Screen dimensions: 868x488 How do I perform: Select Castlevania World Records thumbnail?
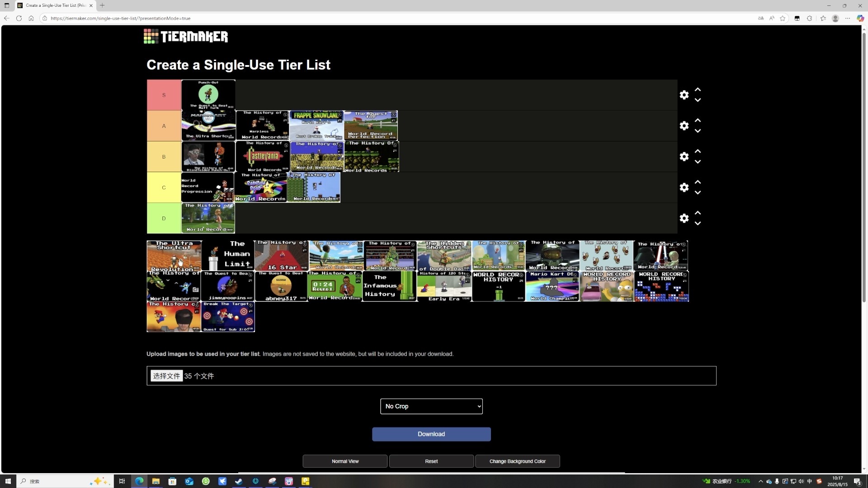click(x=262, y=156)
